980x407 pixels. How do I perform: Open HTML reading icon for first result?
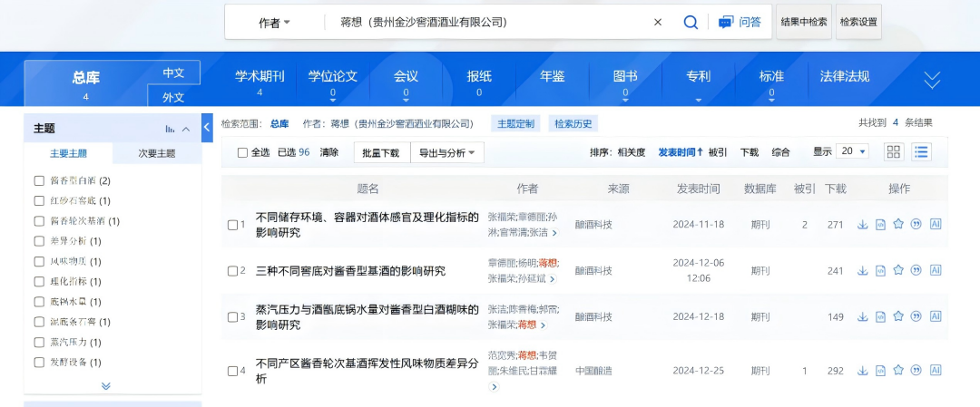(x=880, y=225)
